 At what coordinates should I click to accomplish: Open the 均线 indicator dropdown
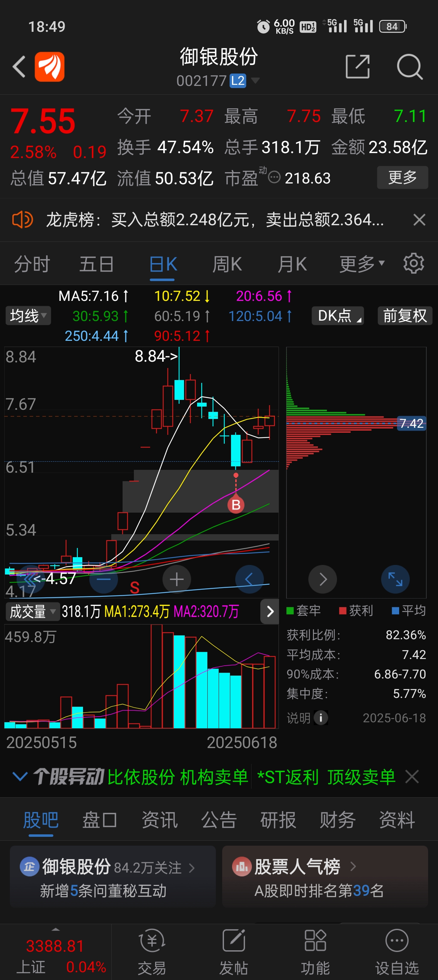click(x=28, y=316)
